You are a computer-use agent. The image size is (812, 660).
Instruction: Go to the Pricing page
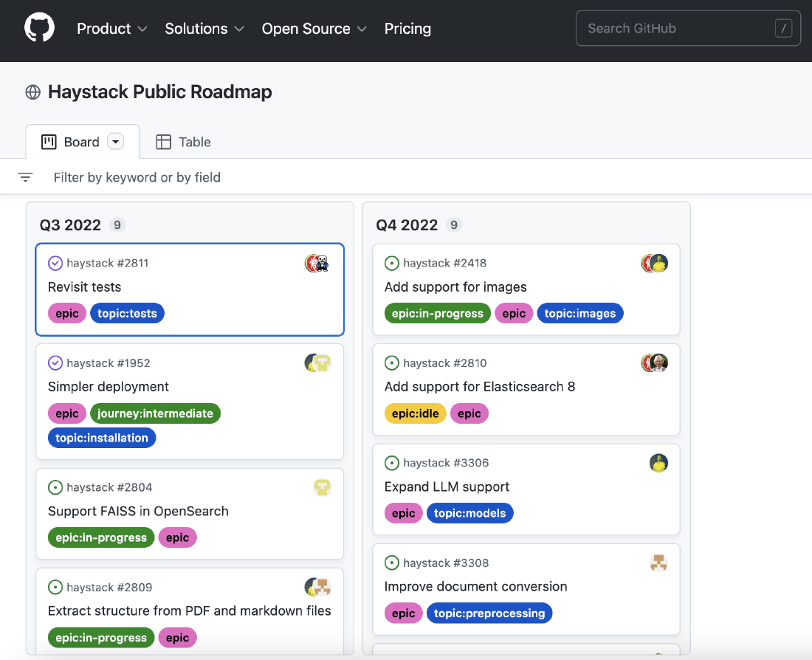[x=407, y=29]
